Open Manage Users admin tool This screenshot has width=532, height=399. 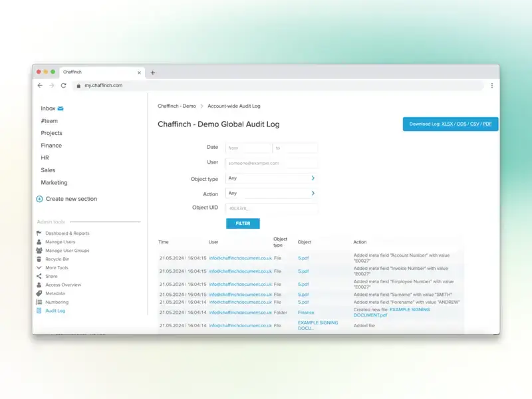(x=61, y=242)
